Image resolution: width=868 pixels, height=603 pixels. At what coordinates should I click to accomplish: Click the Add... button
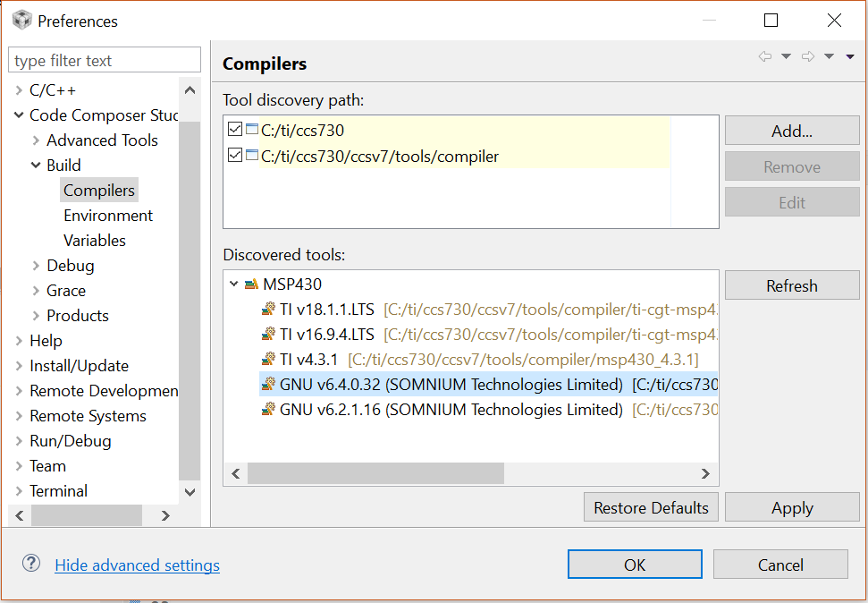(791, 132)
